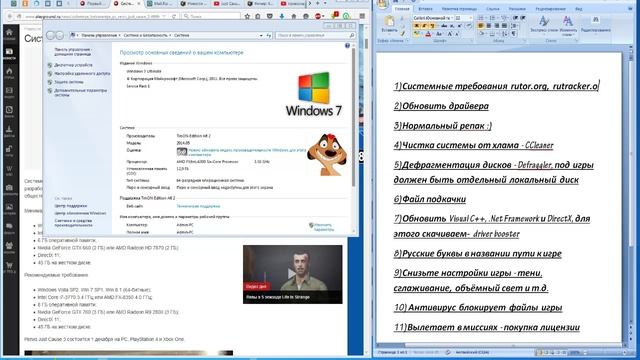
Task: Open the Разметка страницы ribbon tab
Action: pyautogui.click(x=459, y=9)
